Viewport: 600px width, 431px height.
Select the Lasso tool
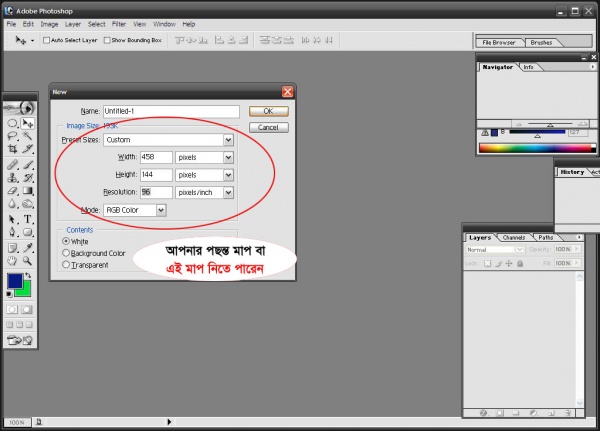pos(12,136)
